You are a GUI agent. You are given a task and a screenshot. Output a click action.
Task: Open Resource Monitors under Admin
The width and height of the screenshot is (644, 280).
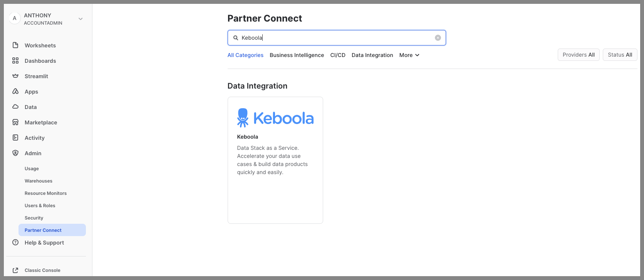[x=45, y=193]
